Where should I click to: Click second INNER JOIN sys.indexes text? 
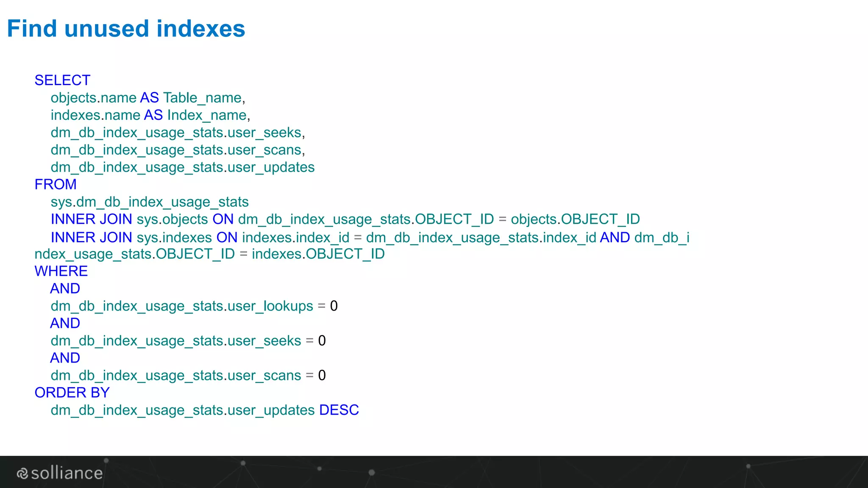131,237
